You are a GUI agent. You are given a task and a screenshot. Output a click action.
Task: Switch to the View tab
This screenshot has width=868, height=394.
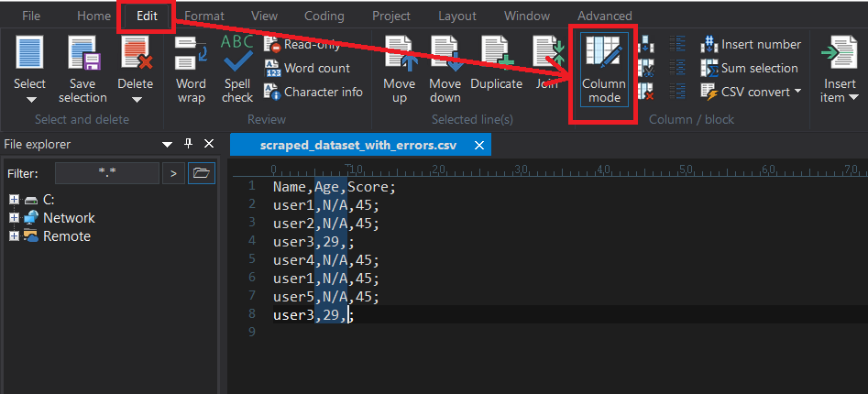(x=264, y=16)
